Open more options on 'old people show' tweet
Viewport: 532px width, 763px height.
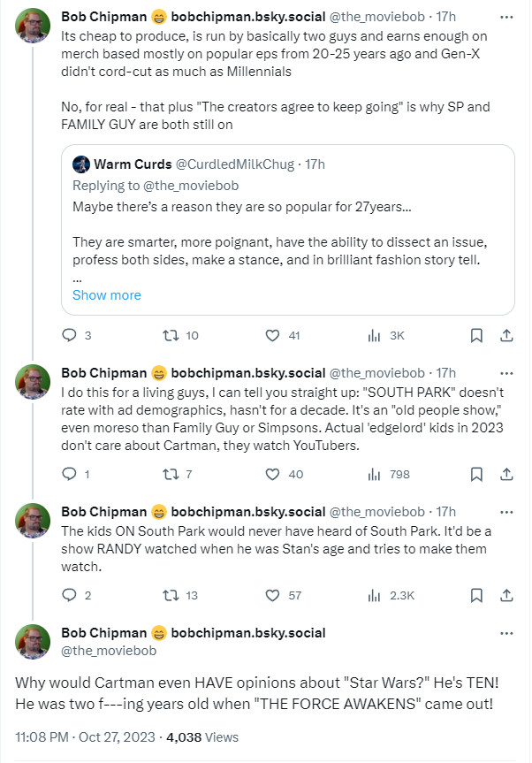click(506, 373)
